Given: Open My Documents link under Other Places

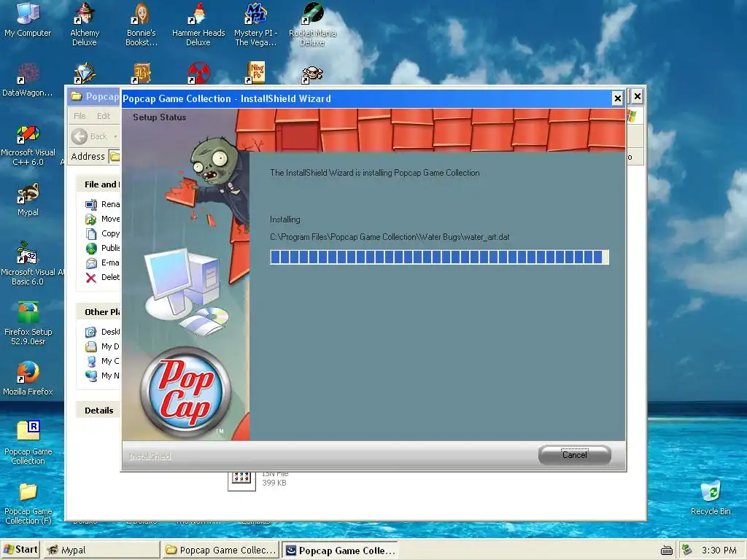Looking at the screenshot, I should (102, 346).
